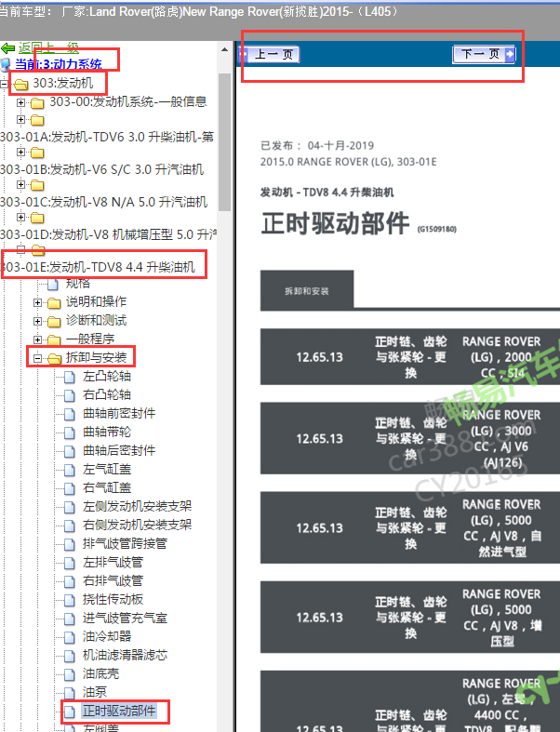Open the 右凸轮轴 page icon
The width and height of the screenshot is (560, 732).
69,395
